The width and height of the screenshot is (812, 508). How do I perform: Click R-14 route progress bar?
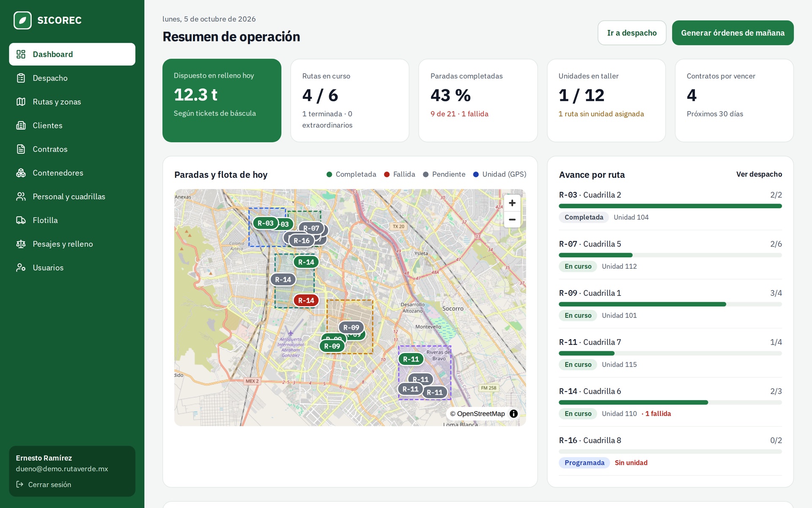[x=670, y=403]
